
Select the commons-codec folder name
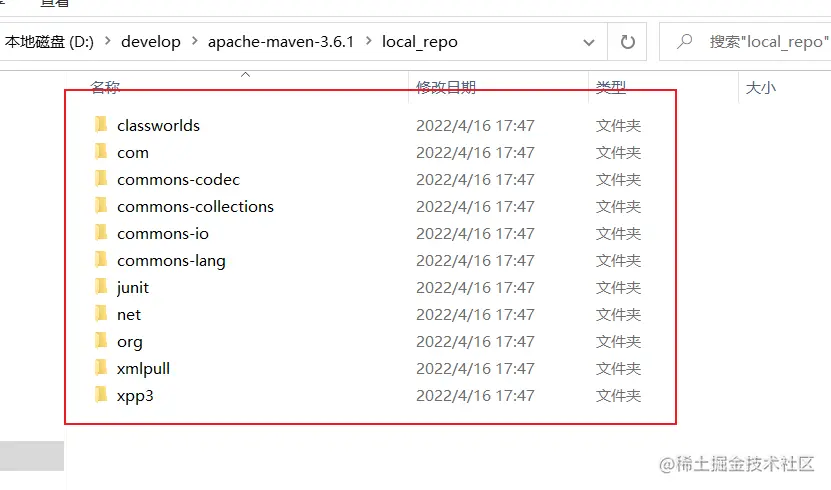(x=179, y=180)
